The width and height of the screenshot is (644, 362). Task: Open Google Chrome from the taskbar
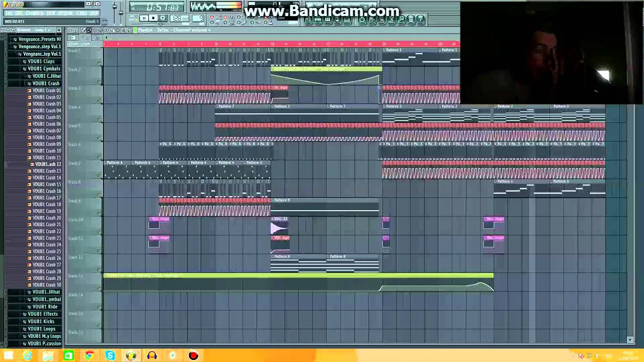click(x=89, y=356)
